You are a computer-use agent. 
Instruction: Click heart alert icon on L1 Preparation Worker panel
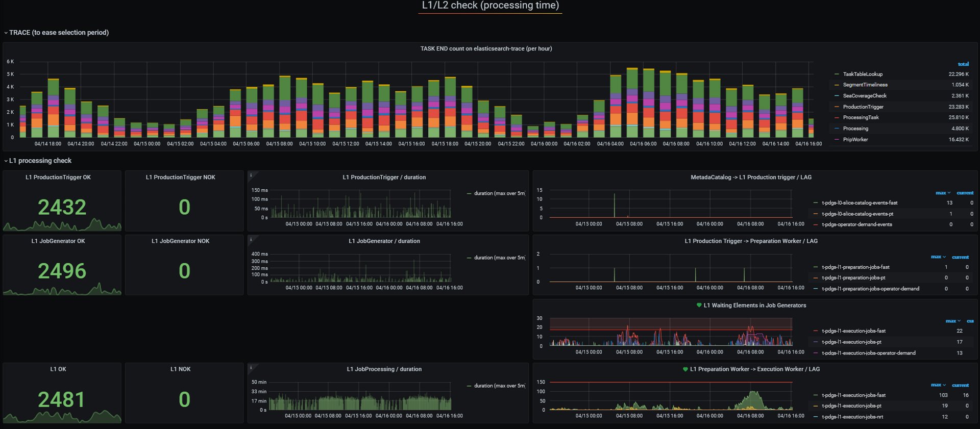(685, 369)
